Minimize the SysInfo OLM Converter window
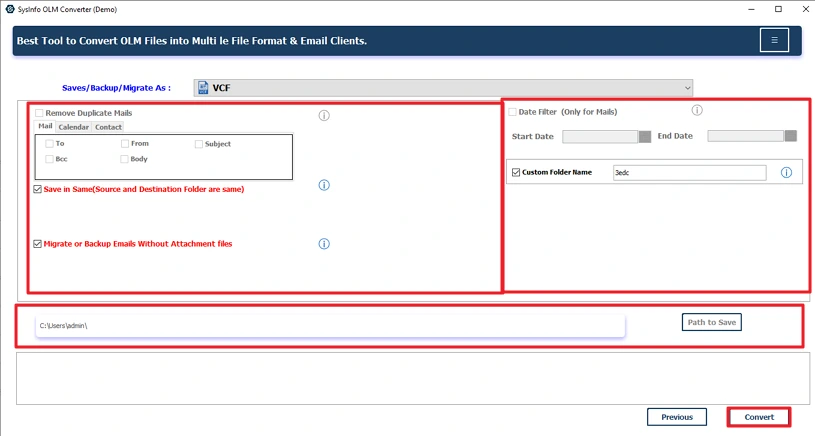 pos(752,9)
